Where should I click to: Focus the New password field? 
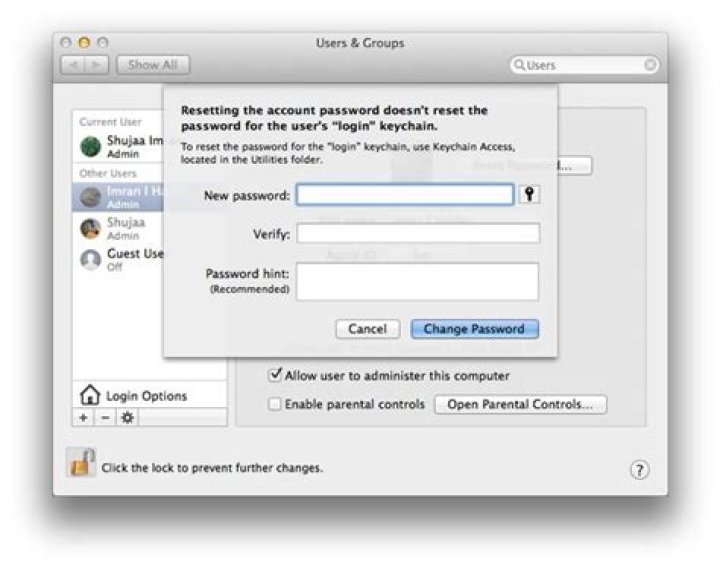tap(405, 194)
